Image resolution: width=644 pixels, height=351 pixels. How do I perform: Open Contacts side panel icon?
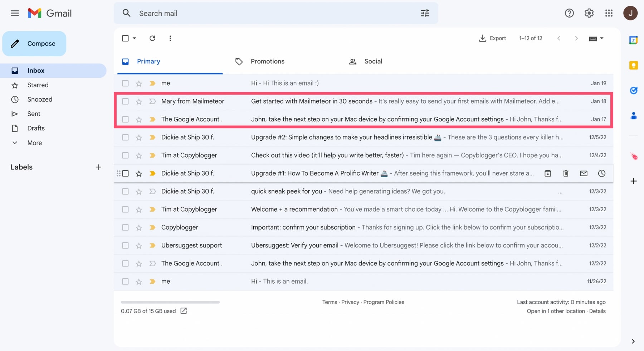[x=633, y=116]
